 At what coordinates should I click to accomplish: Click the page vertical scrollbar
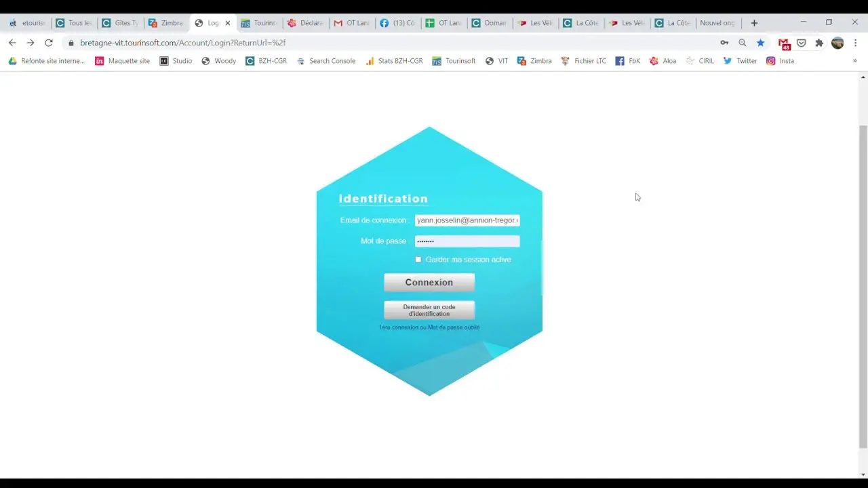(x=863, y=285)
